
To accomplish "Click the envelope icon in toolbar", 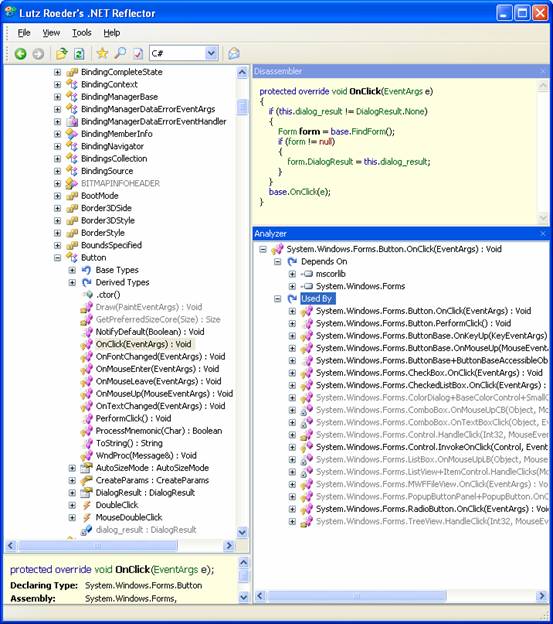I will tap(234, 53).
